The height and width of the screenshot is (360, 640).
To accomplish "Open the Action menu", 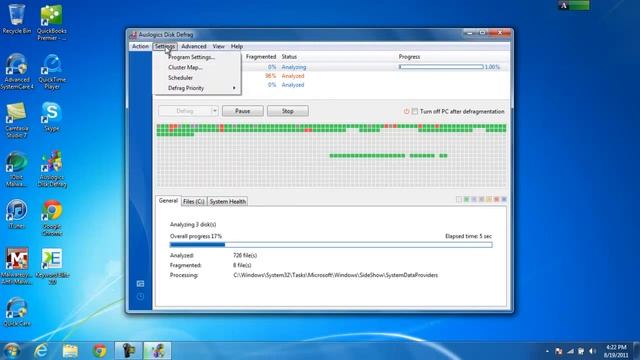I will (x=140, y=47).
